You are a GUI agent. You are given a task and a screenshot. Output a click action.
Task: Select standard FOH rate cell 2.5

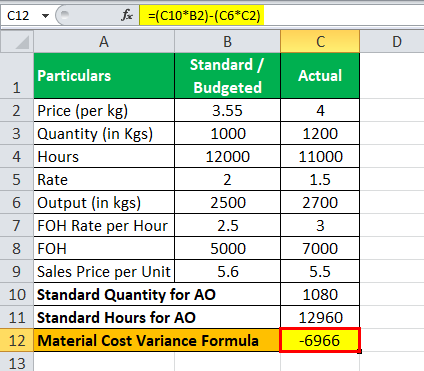pyautogui.click(x=227, y=225)
